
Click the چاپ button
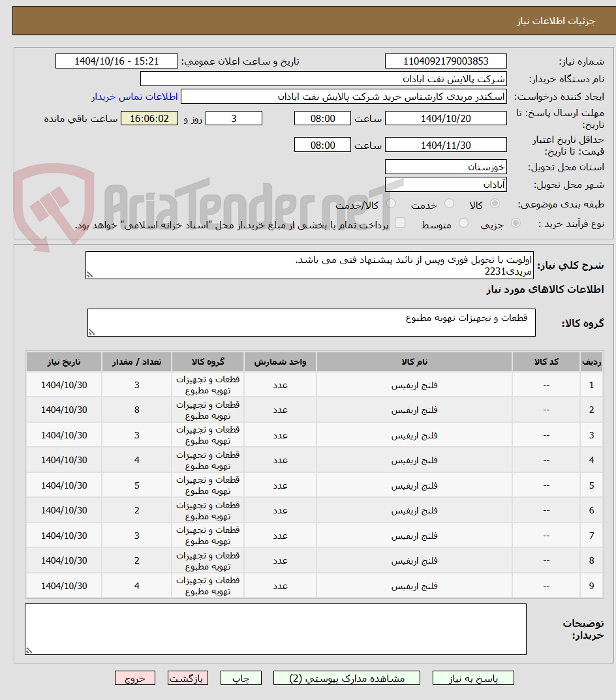(241, 678)
